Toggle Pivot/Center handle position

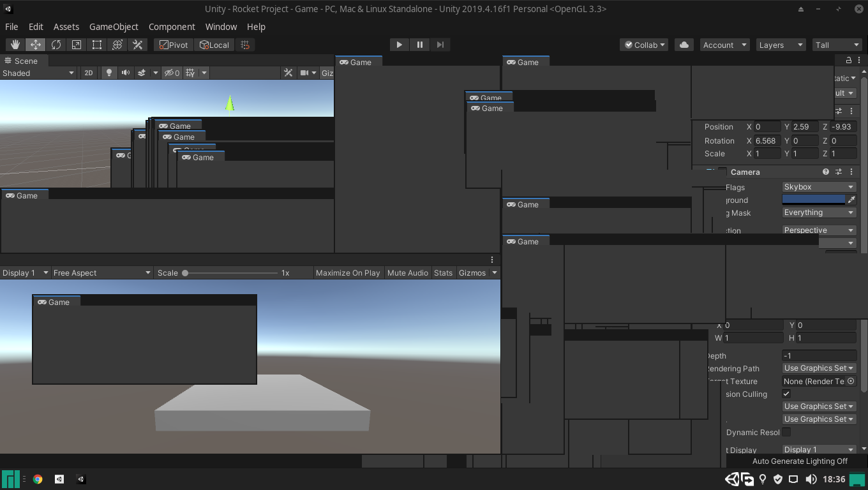tap(174, 45)
